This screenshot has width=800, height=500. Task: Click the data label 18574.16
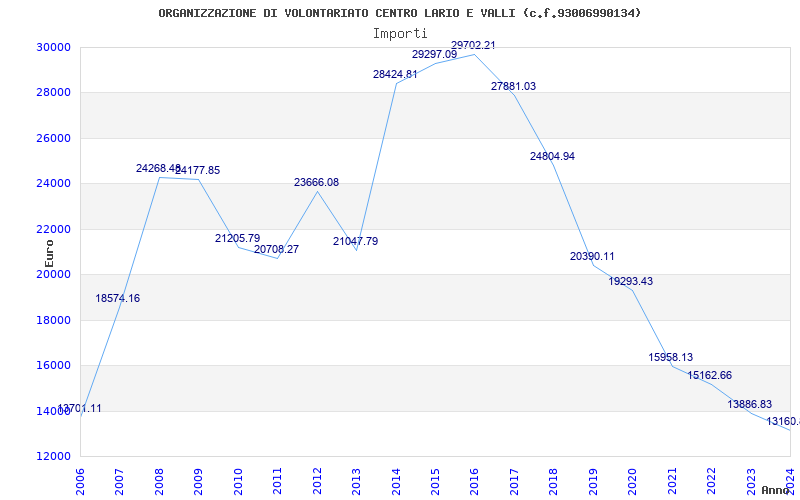point(117,298)
